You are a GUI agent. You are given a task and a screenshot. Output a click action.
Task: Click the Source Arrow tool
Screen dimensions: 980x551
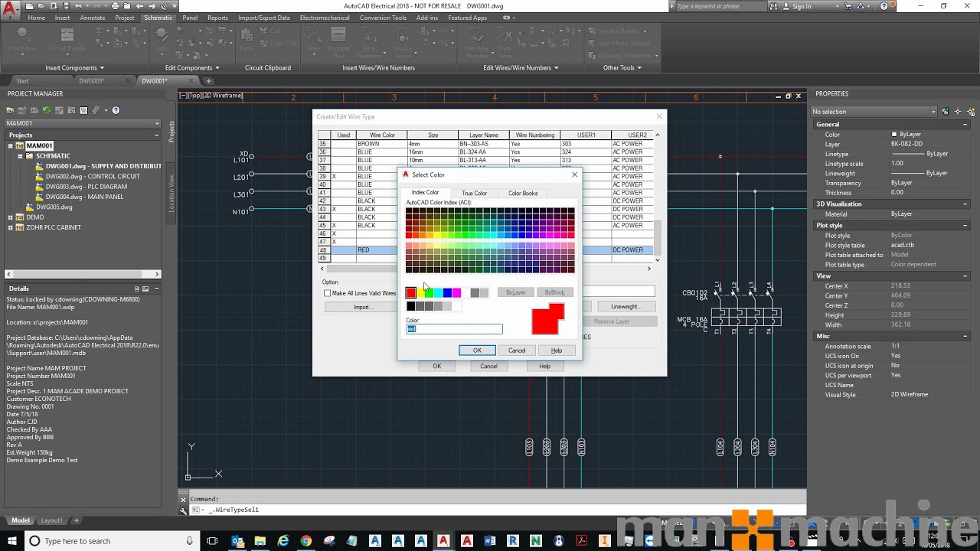[x=402, y=42]
